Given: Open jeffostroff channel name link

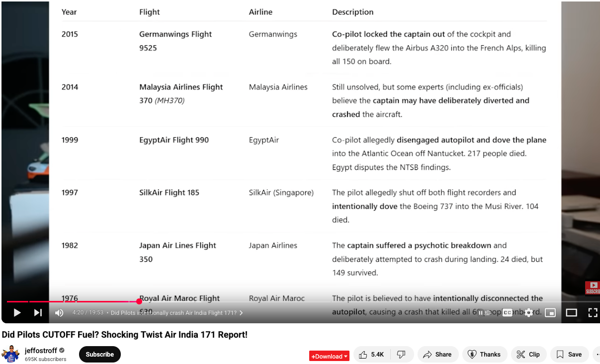Looking at the screenshot, I should tap(41, 351).
